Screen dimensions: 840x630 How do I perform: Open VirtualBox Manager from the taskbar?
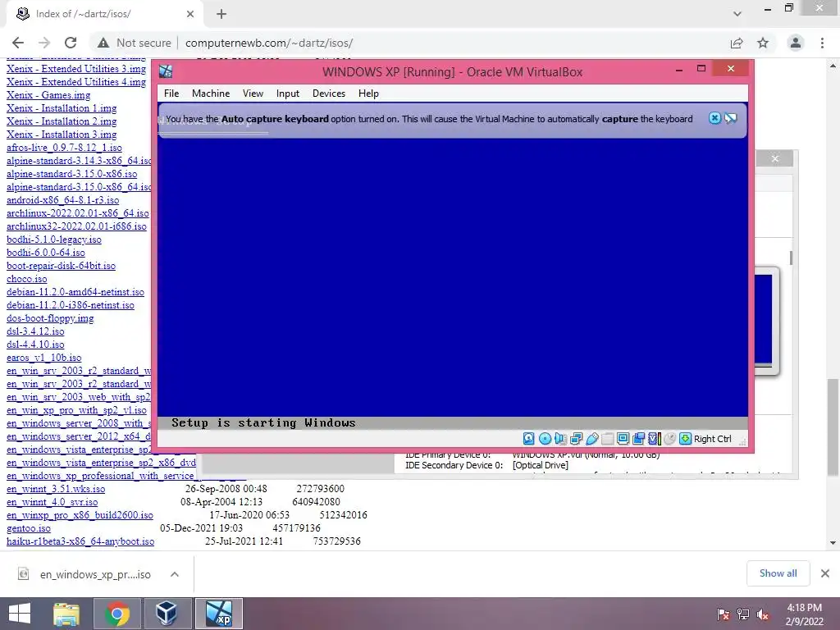point(167,614)
